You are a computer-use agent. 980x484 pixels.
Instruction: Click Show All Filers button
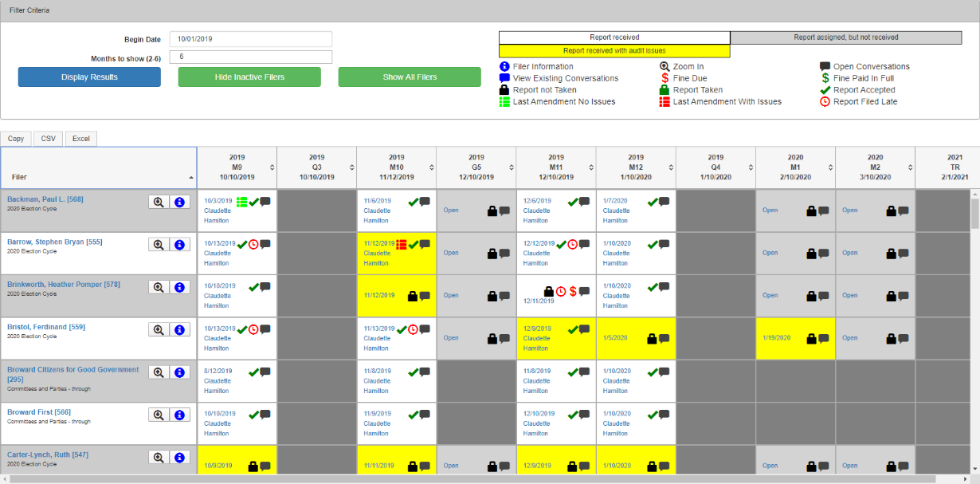410,77
